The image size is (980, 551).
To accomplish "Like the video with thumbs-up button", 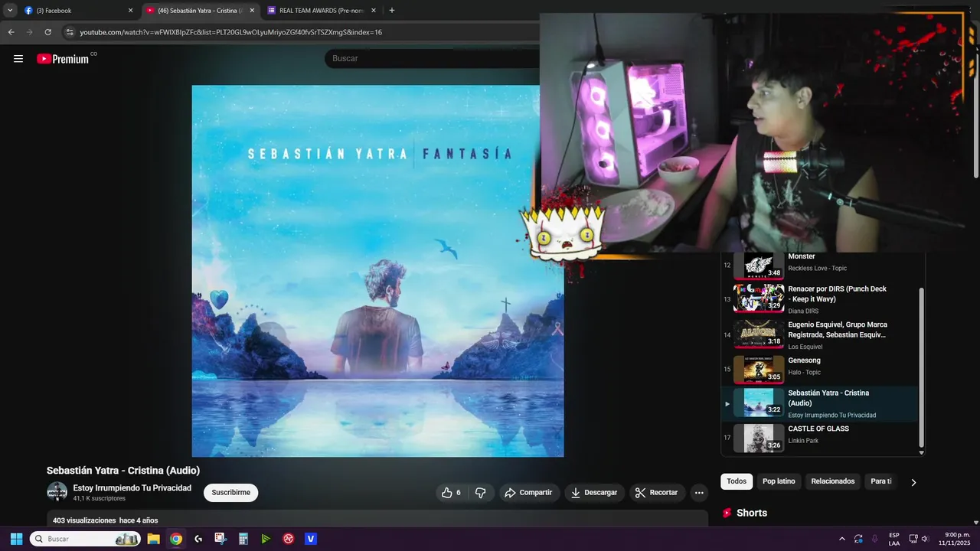I will coord(452,493).
